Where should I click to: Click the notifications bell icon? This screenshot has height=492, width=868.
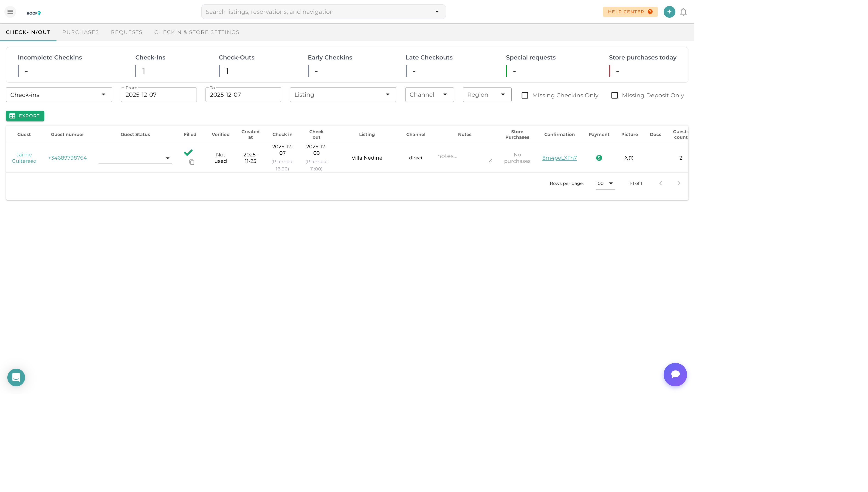pyautogui.click(x=683, y=12)
